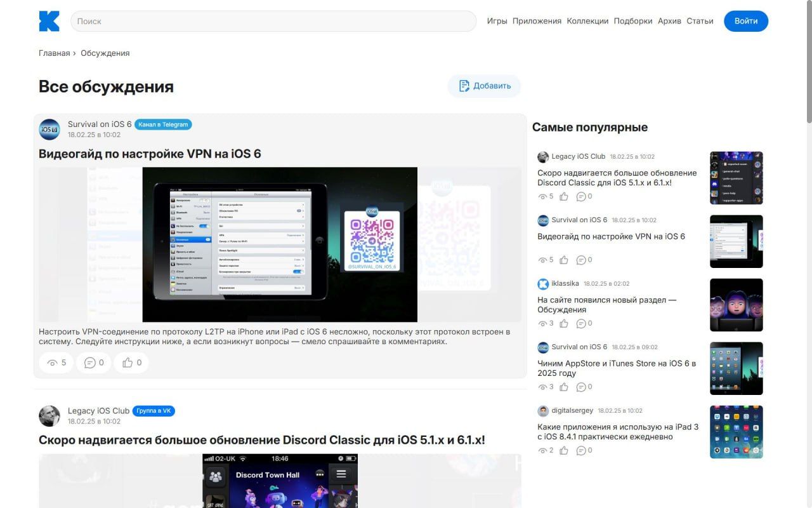This screenshot has height=508, width=812.
Task: Click eye icon on Чиним AppStore post
Action: pyautogui.click(x=542, y=387)
